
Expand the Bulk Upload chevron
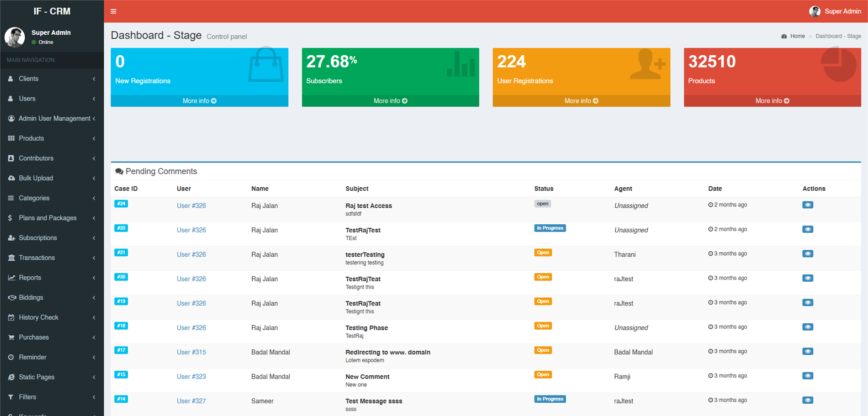pyautogui.click(x=94, y=178)
